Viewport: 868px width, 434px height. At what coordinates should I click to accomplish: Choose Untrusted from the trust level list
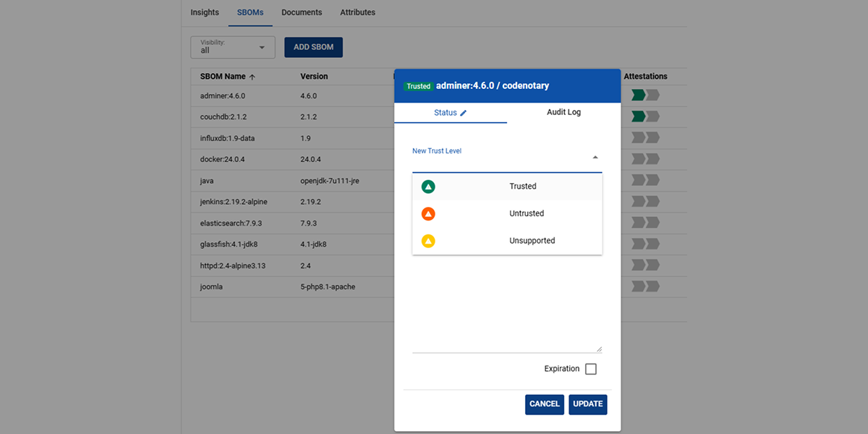click(507, 214)
